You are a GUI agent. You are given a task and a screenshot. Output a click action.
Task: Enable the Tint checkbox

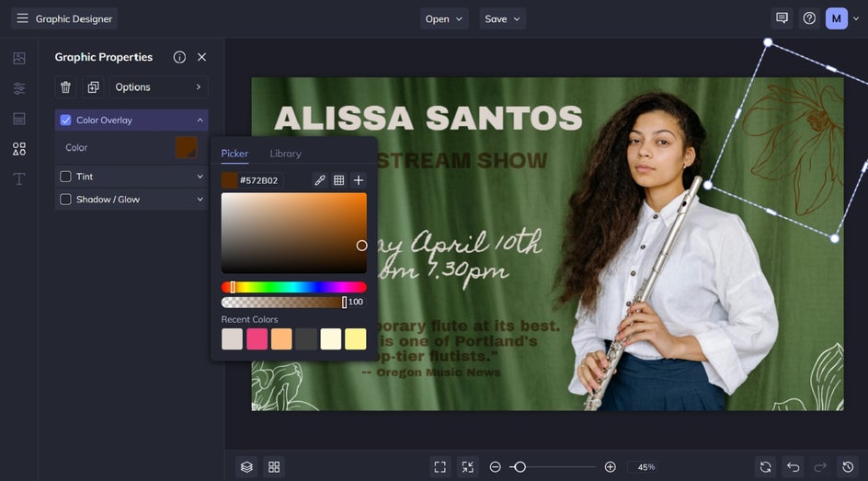pyautogui.click(x=65, y=177)
